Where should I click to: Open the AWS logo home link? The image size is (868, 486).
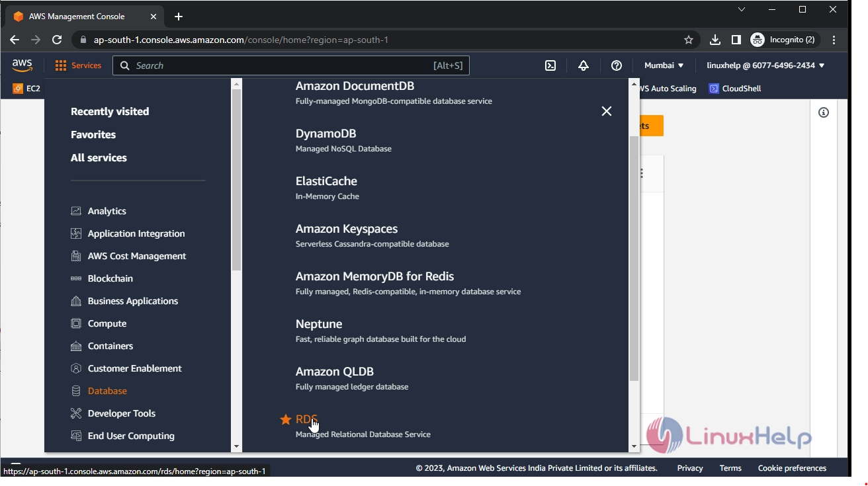point(22,65)
